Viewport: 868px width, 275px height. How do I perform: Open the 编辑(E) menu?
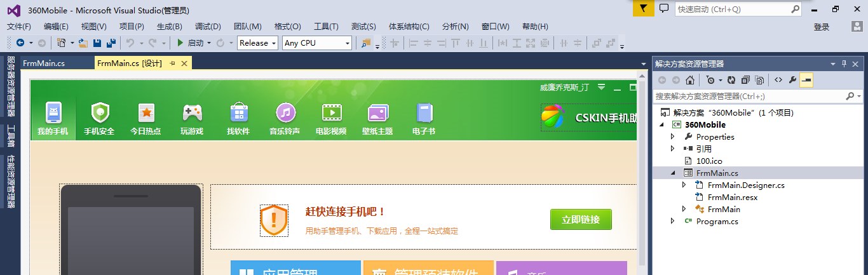[x=56, y=26]
